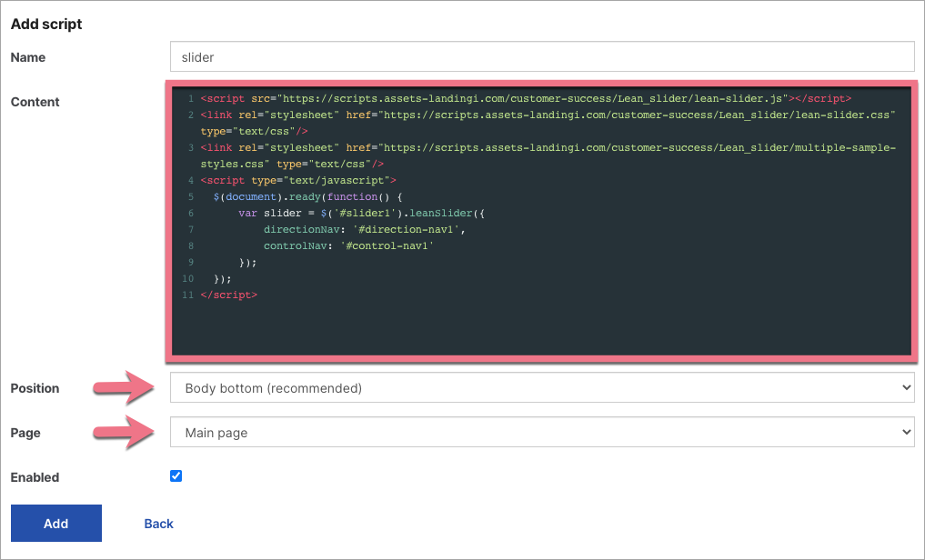Select "Main page" in the Page selector
925x560 pixels.
(x=541, y=432)
